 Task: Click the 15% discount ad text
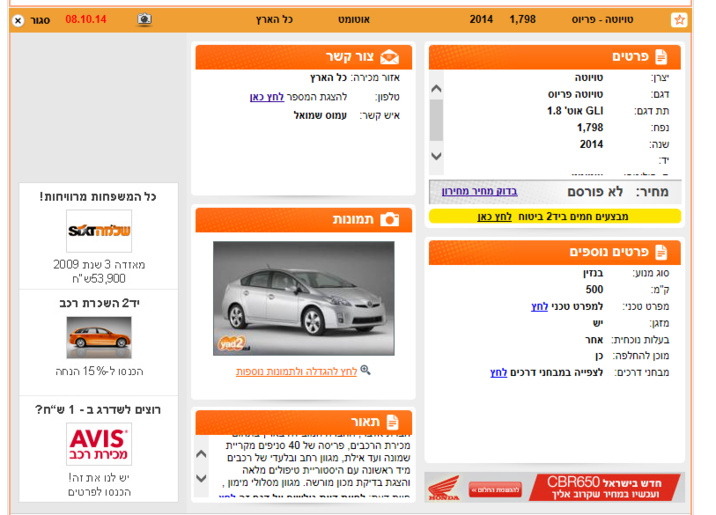tap(99, 371)
